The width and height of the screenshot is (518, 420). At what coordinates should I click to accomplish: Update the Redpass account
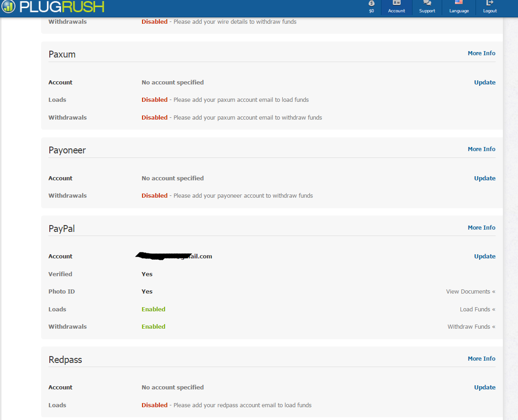click(x=485, y=387)
